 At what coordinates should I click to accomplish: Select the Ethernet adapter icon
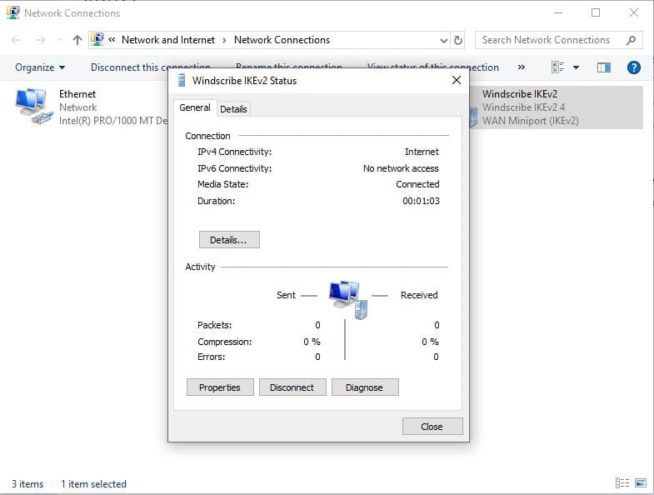(x=33, y=106)
